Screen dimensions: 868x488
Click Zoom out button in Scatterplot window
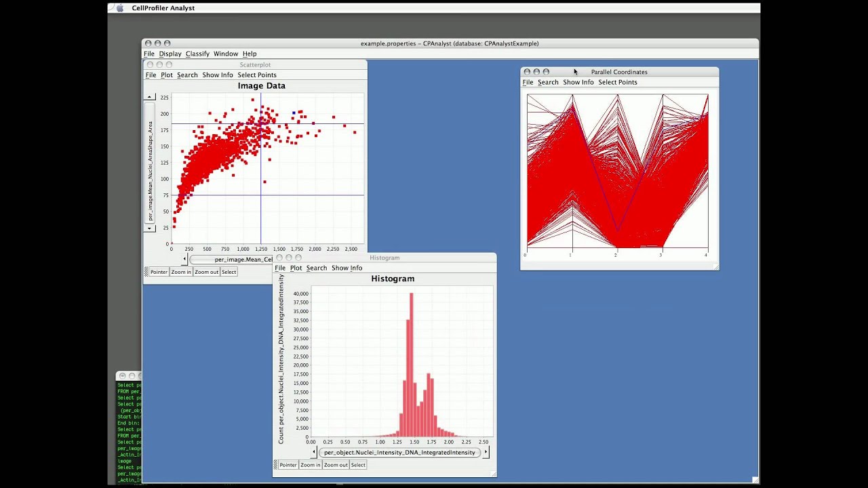[206, 272]
